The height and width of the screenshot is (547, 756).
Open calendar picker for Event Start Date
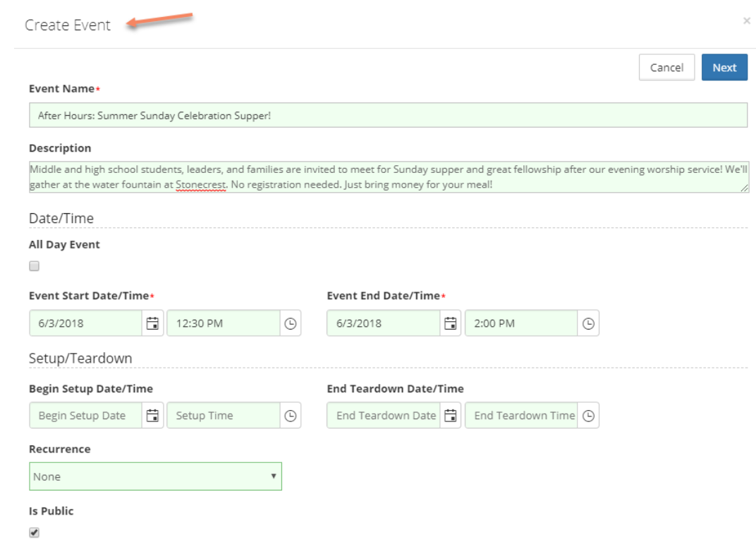pos(152,323)
